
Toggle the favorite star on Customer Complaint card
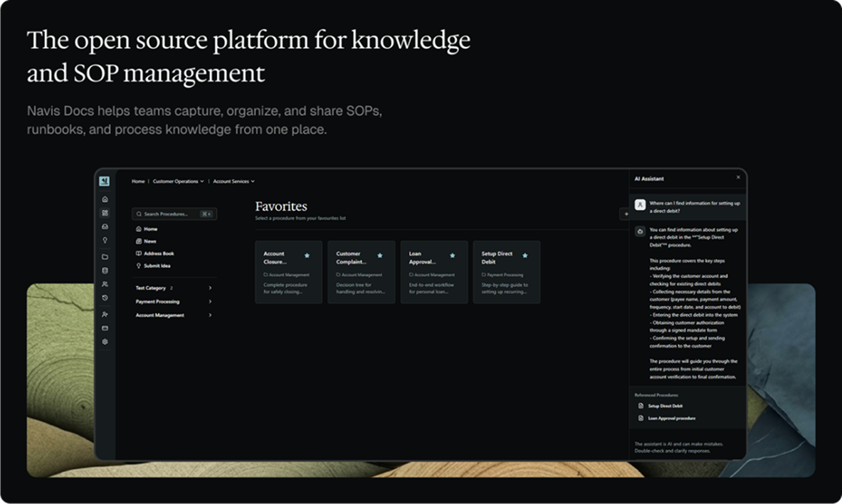[379, 256]
